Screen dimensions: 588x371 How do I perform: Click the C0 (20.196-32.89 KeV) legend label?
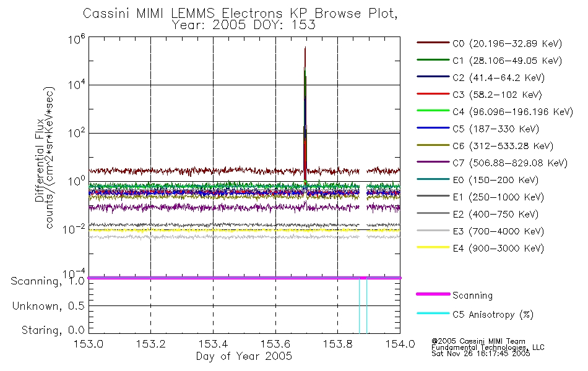coord(508,44)
